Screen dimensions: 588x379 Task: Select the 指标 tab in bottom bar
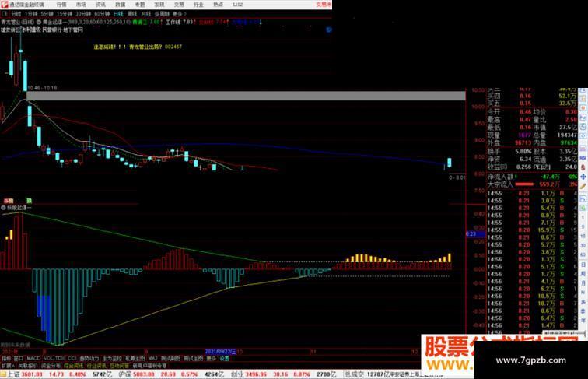pos(6,359)
